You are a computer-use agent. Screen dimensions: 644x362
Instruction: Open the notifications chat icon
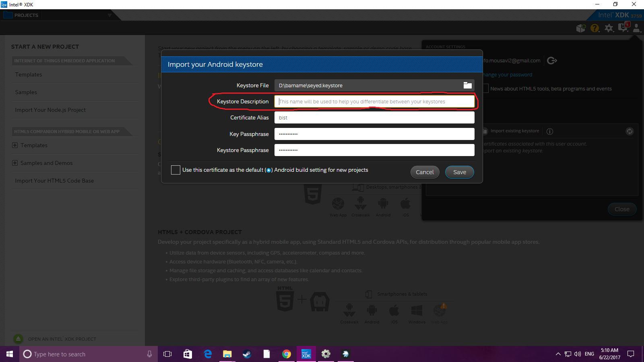click(x=623, y=27)
